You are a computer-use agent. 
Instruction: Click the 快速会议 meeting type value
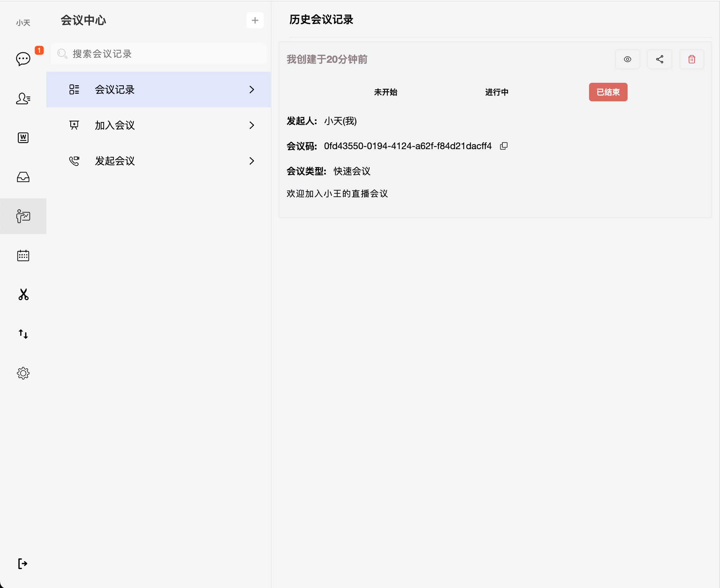[352, 171]
